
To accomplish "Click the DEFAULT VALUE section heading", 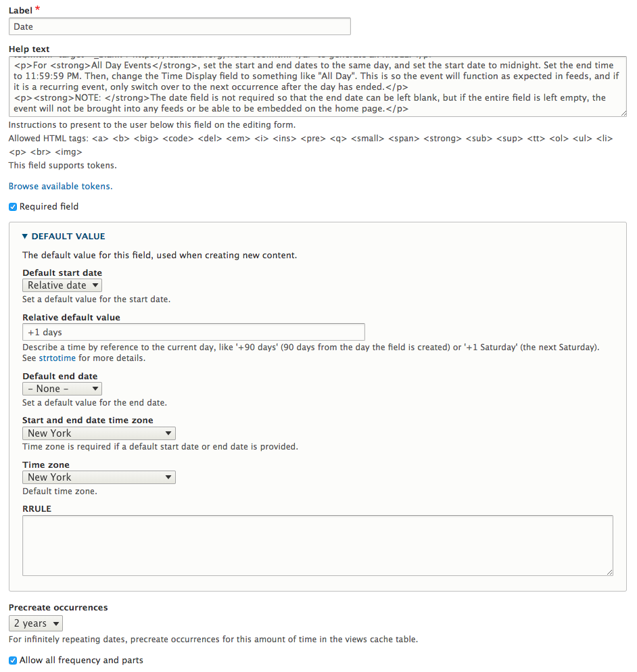I will pyautogui.click(x=68, y=237).
